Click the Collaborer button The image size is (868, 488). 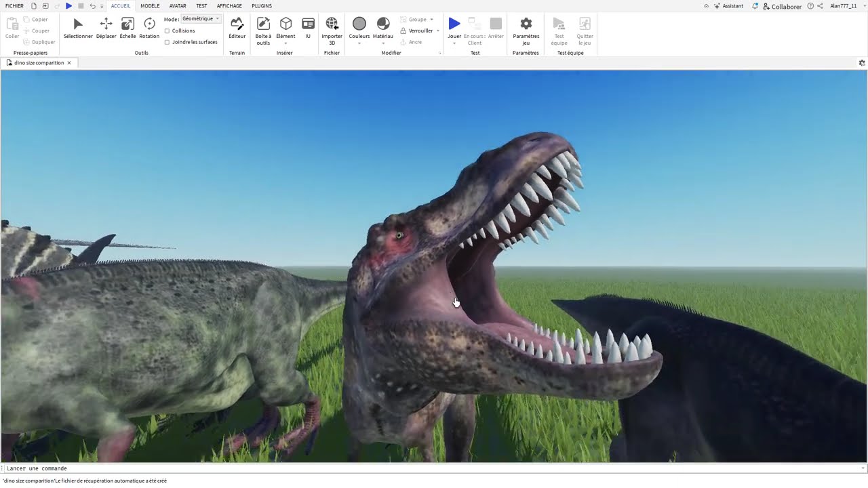pyautogui.click(x=783, y=6)
